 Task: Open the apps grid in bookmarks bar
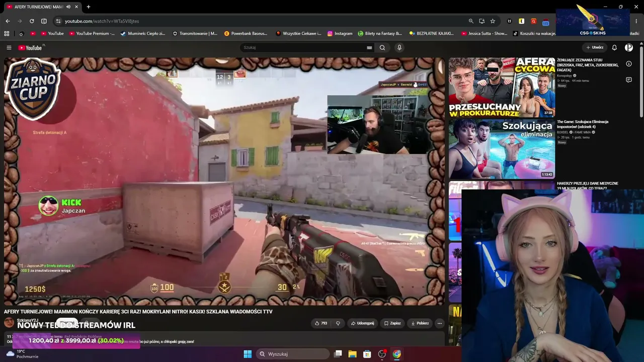click(7, 34)
